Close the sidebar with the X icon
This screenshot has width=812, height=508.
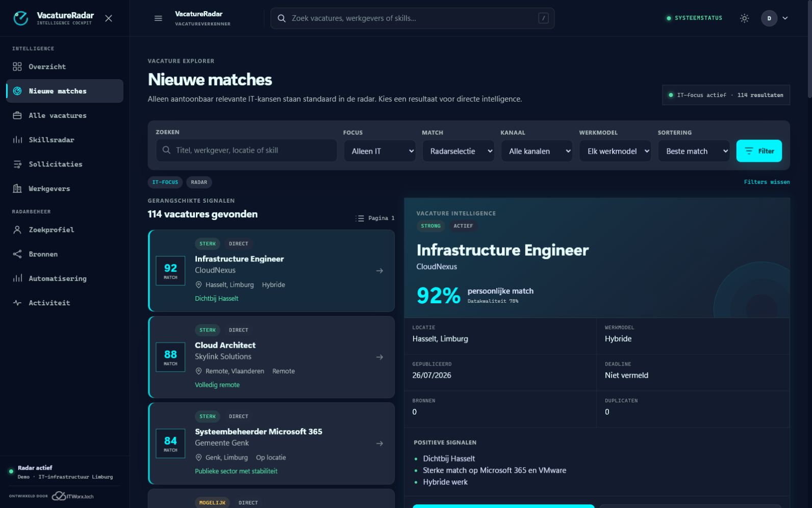coord(109,18)
